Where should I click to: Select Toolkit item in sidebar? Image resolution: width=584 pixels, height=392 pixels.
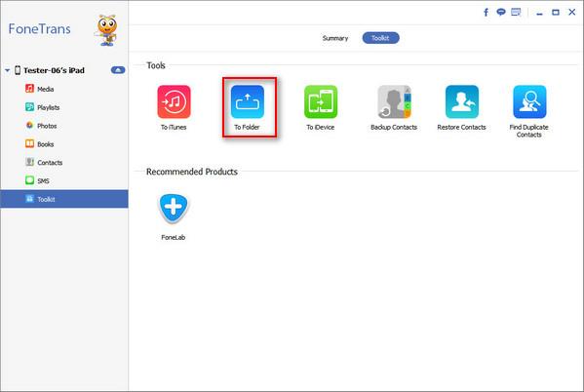point(64,199)
